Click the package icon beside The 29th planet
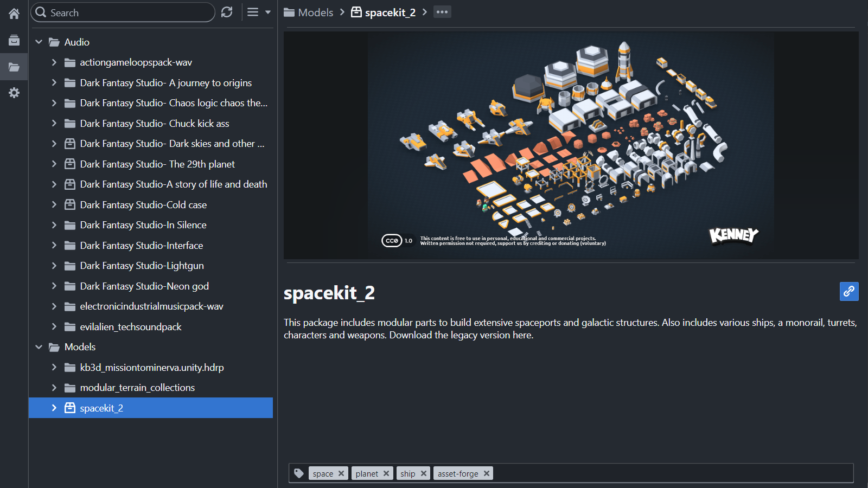The width and height of the screenshot is (868, 488). pos(70,164)
